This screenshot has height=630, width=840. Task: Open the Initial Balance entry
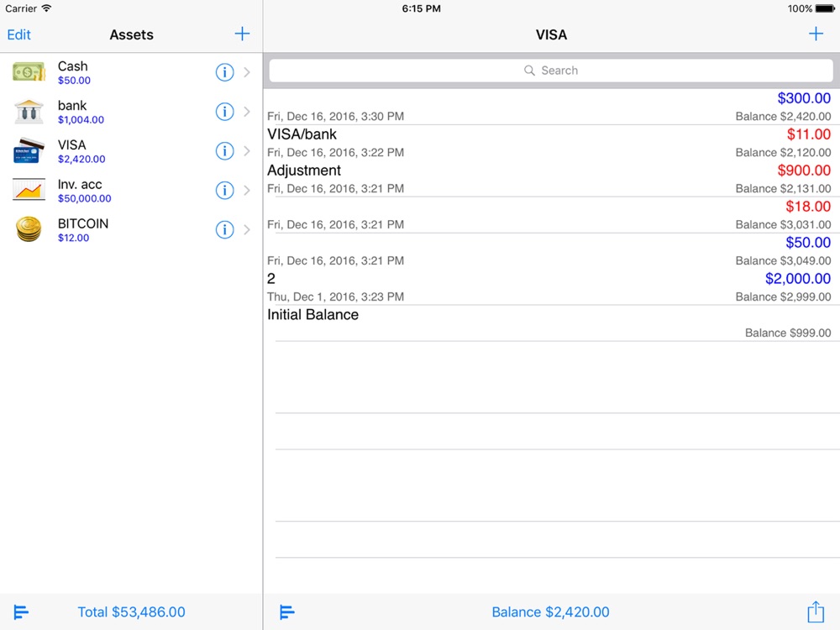pos(551,323)
